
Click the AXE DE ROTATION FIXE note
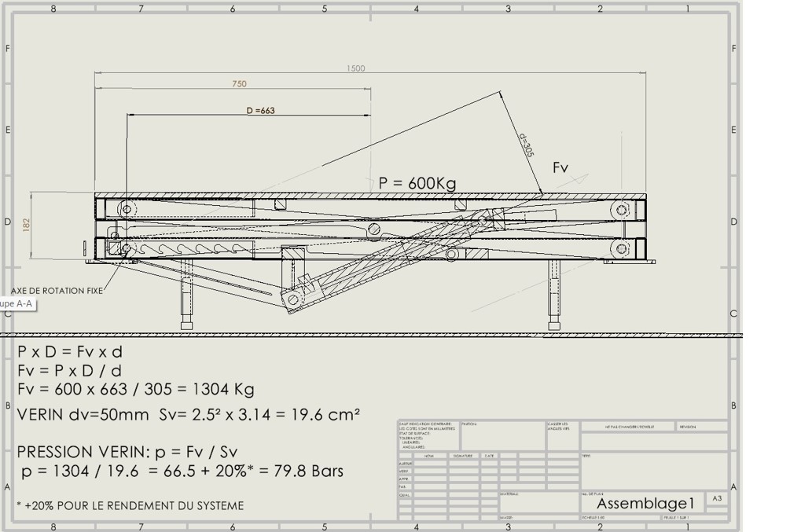click(x=57, y=291)
